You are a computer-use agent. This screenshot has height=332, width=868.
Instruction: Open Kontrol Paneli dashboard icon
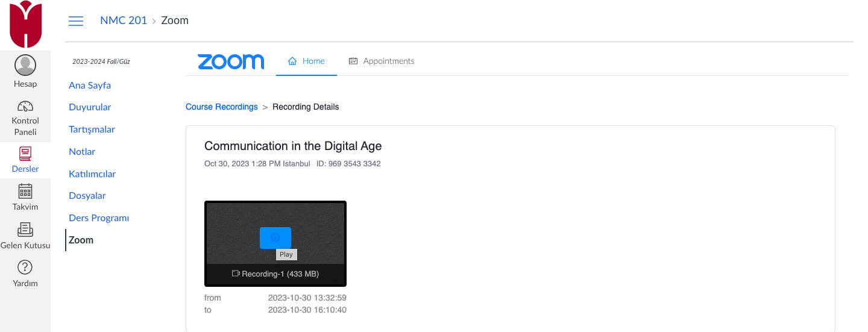pyautogui.click(x=25, y=107)
